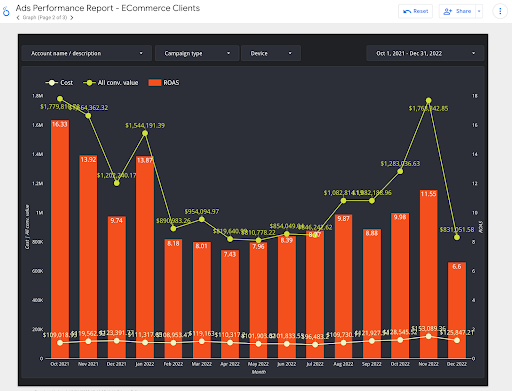Click Nov 2022 conversion value data point
Screen dimensions: 512x391
(429, 100)
